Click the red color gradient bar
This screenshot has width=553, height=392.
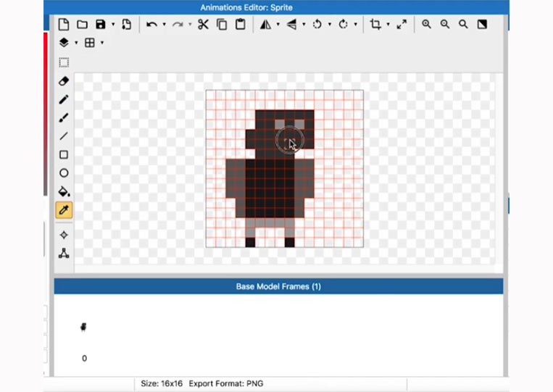coord(46,114)
